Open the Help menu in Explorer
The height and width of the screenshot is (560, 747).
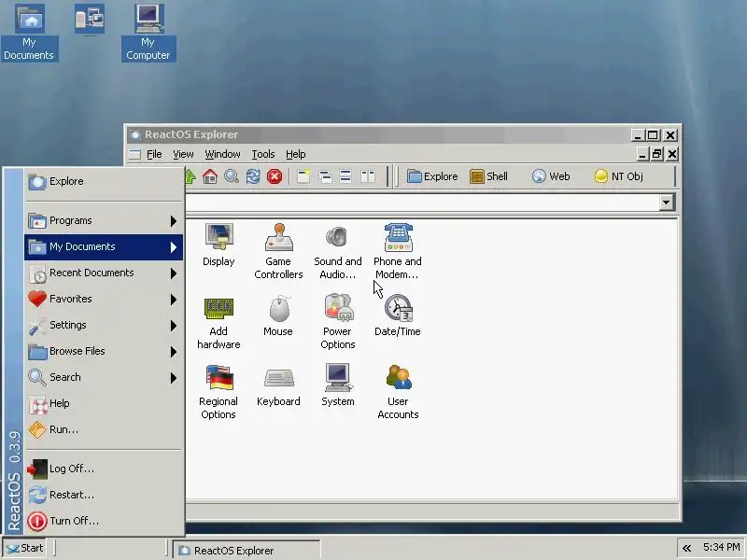pyautogui.click(x=295, y=154)
